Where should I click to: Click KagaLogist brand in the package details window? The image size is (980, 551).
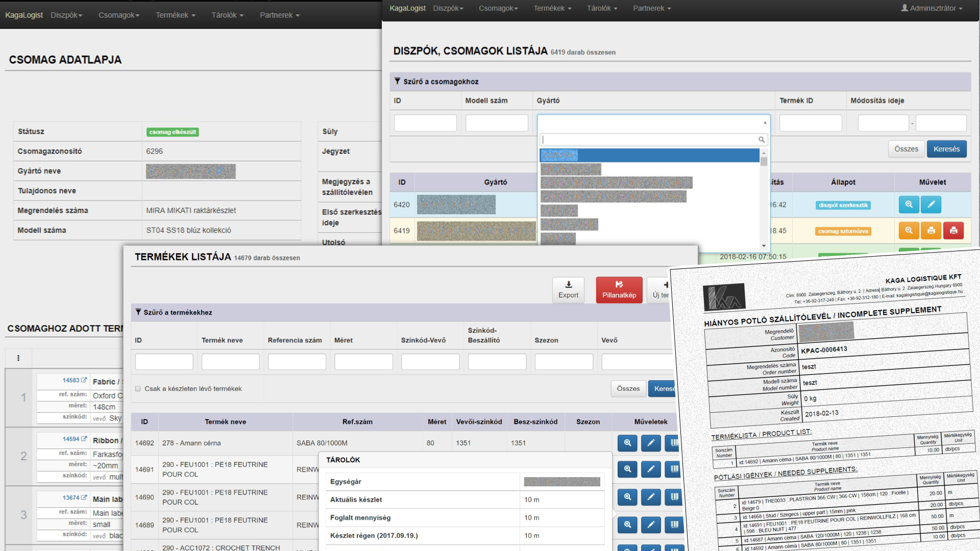click(x=24, y=15)
